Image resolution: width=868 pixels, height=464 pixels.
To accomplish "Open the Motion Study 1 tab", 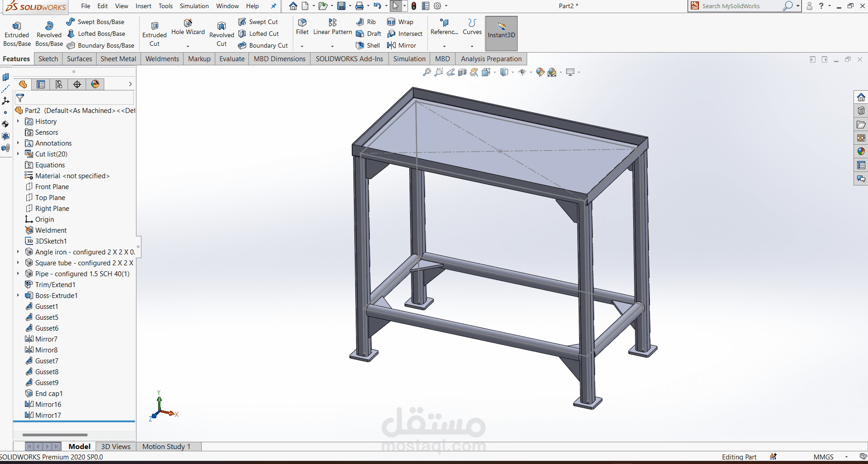I will point(166,446).
